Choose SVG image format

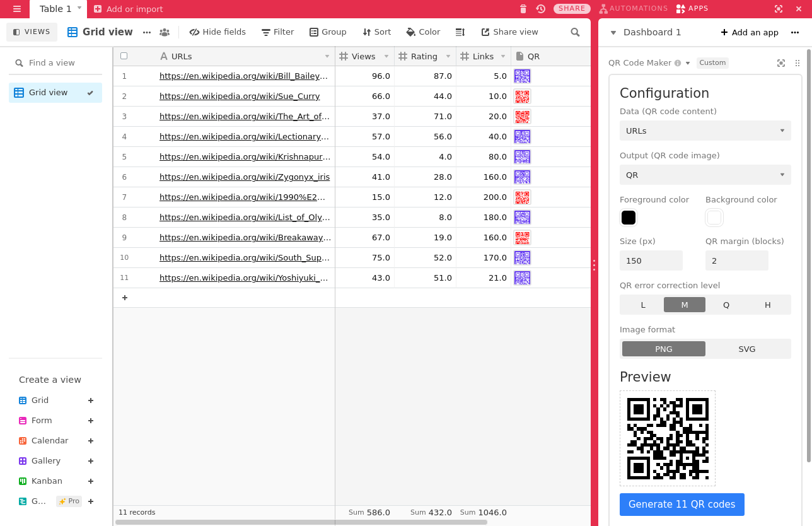[747, 349]
